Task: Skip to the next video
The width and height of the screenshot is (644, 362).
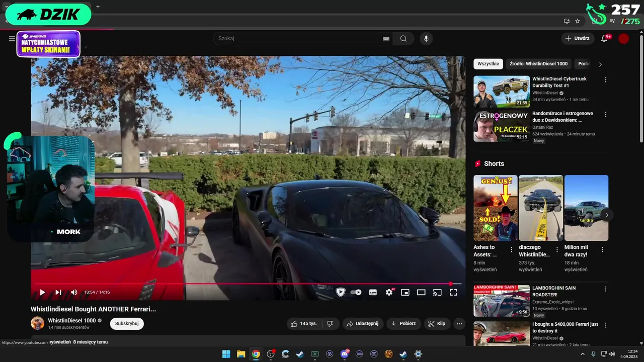Action: [x=58, y=292]
